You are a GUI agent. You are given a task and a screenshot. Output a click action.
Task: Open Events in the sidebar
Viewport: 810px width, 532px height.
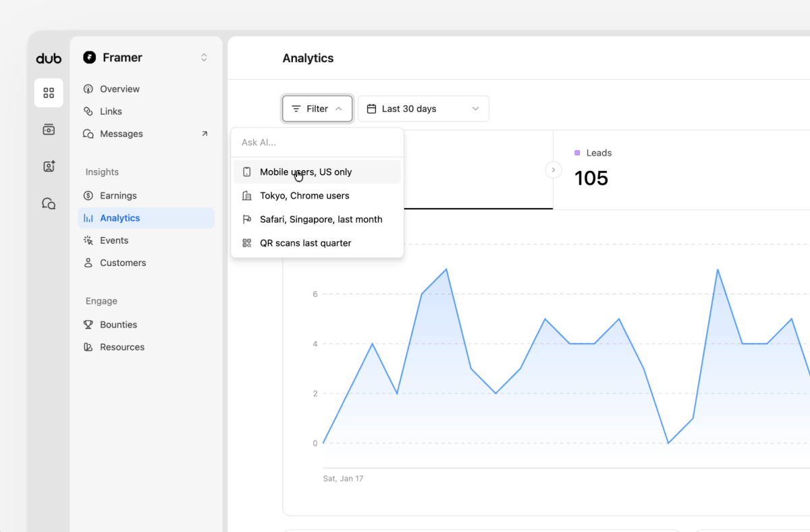point(146,240)
